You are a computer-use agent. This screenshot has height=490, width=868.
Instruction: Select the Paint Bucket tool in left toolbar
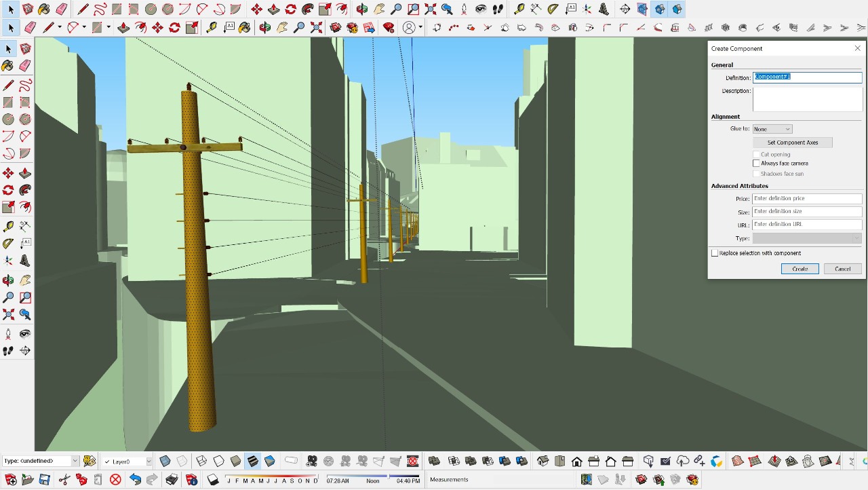(8, 66)
